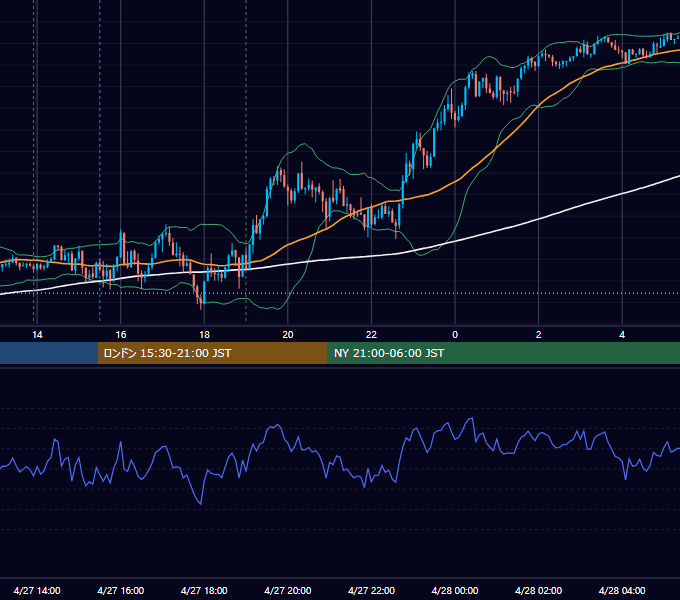Click the 4/28 00:00 time label
680x600 pixels.
455,590
